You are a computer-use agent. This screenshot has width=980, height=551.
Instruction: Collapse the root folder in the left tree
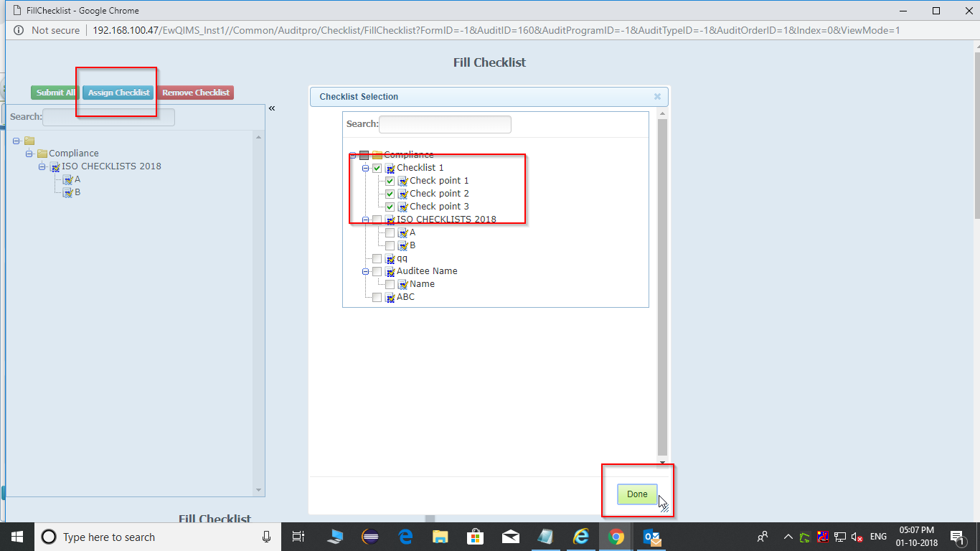click(17, 141)
